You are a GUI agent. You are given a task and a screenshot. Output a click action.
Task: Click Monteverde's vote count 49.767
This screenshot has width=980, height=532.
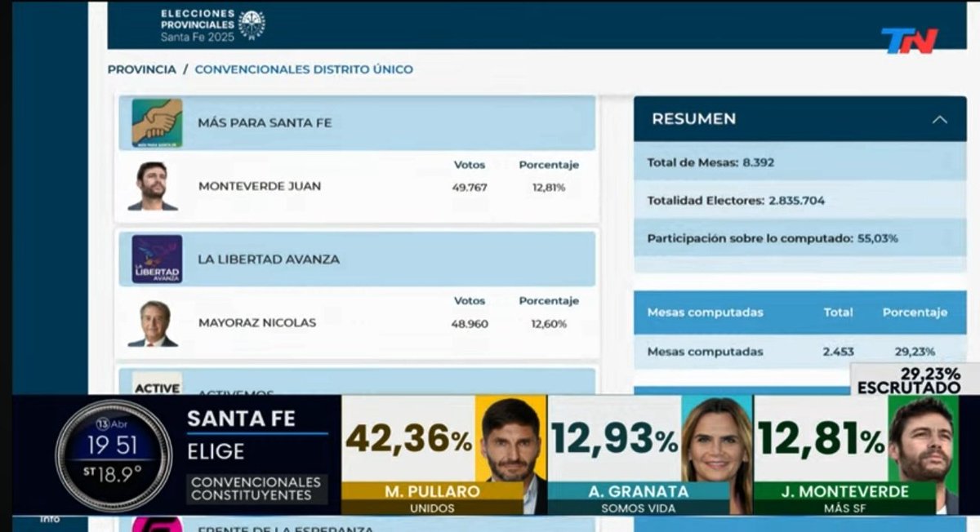[x=470, y=187]
